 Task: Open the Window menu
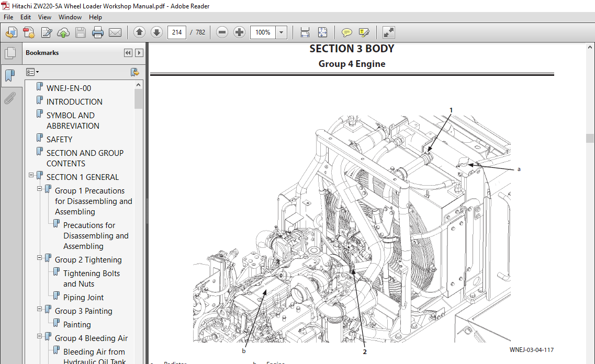pos(70,17)
